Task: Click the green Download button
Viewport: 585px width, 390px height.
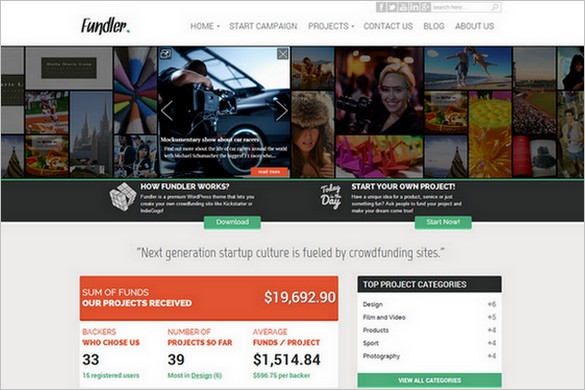Action: pyautogui.click(x=232, y=222)
